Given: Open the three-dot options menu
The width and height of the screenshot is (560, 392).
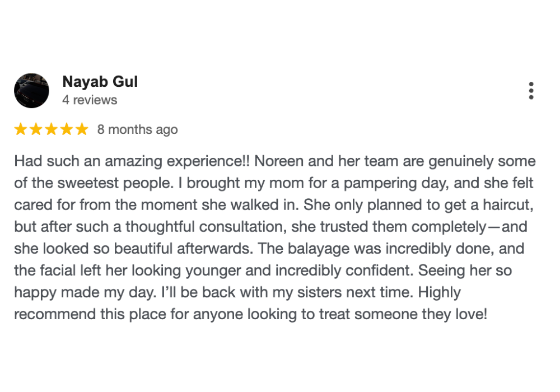Looking at the screenshot, I should click(531, 91).
